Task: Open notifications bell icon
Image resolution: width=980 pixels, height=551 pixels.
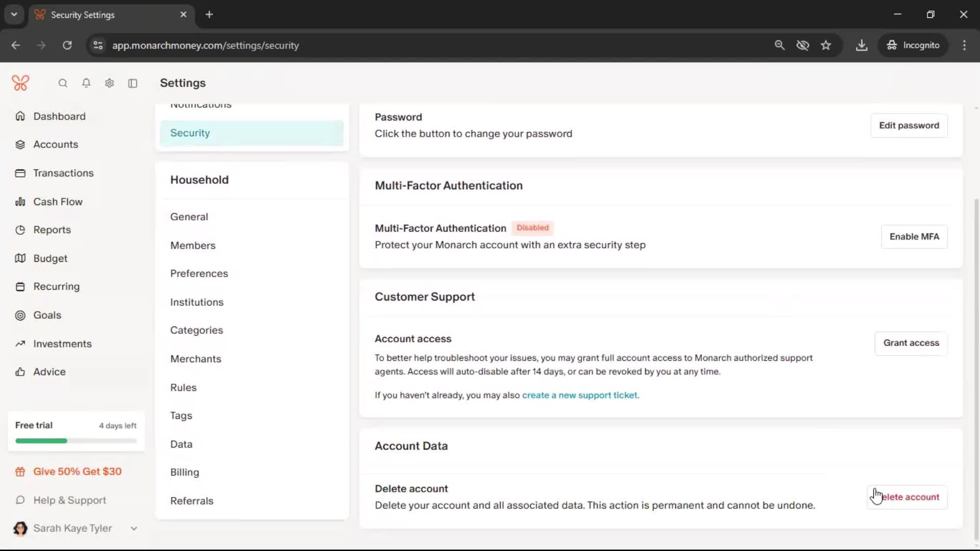Action: coord(86,83)
